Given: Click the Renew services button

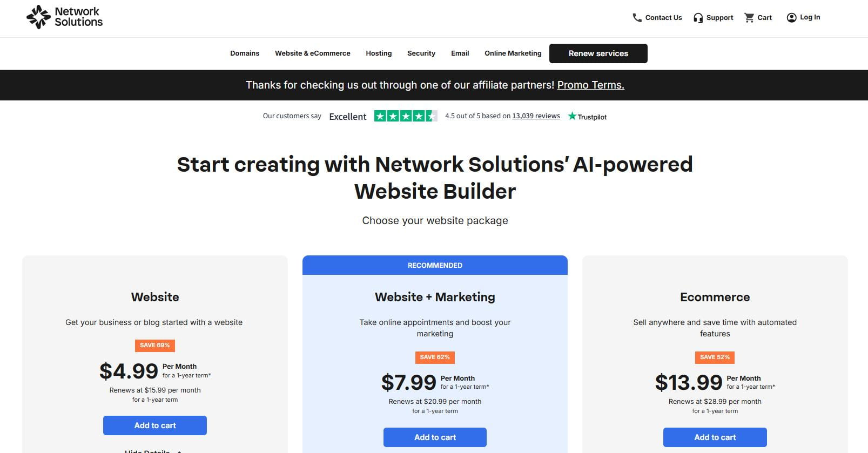Looking at the screenshot, I should pos(598,53).
